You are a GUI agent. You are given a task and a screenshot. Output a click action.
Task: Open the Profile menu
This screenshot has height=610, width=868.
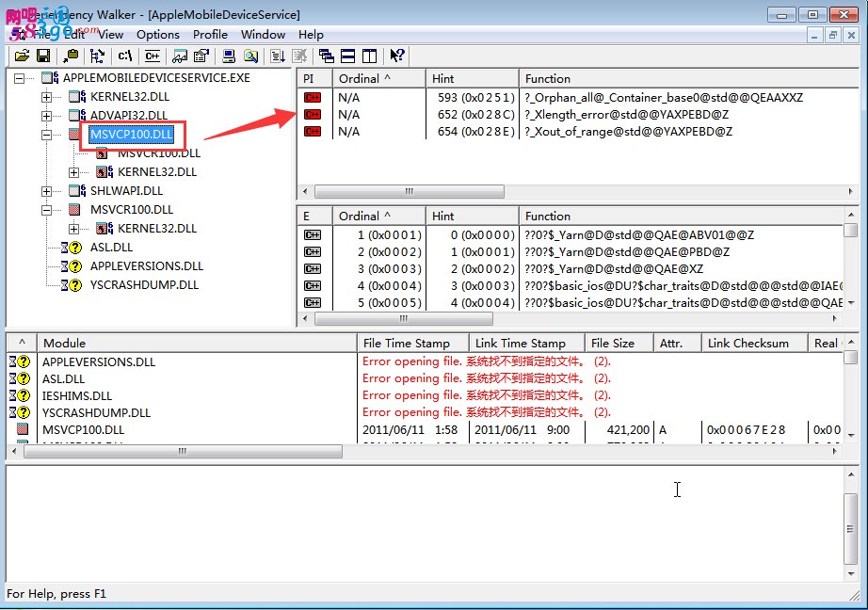click(x=210, y=34)
